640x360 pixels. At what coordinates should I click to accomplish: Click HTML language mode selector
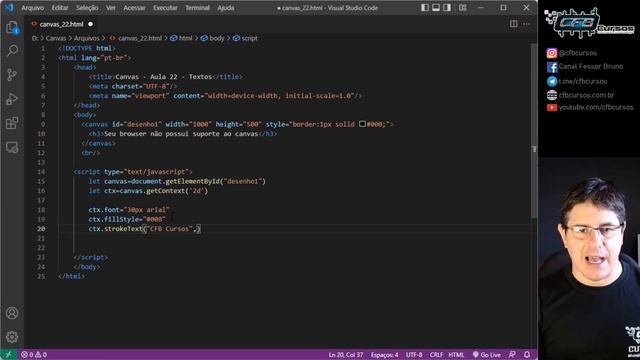pos(456,355)
